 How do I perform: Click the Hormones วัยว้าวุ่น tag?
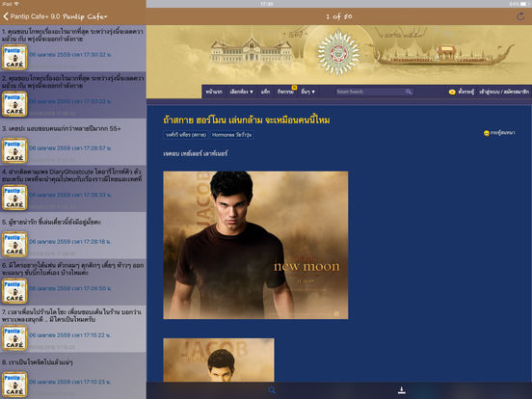(231, 135)
